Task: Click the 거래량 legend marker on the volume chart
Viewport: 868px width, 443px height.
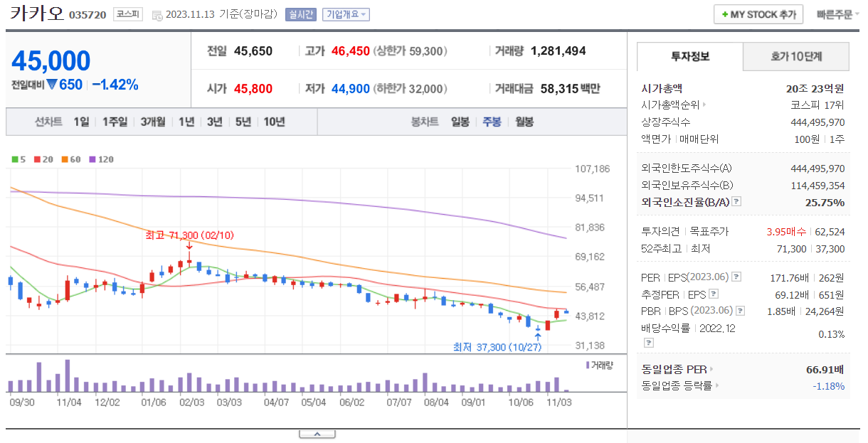Action: tap(587, 365)
